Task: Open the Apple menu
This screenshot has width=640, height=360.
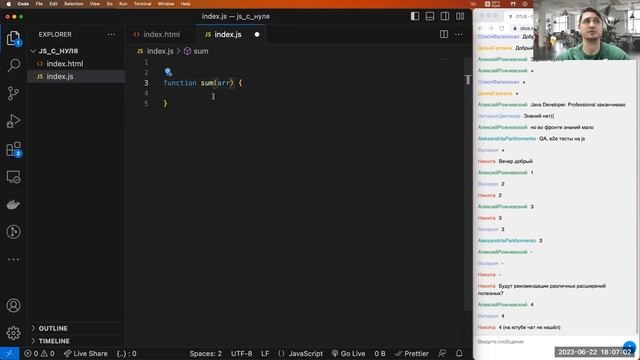Action: (8, 4)
